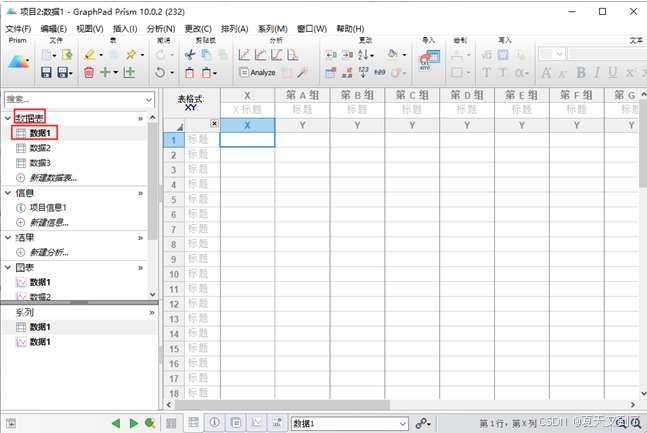Click the Copy icon in clipboard group

[x=206, y=54]
